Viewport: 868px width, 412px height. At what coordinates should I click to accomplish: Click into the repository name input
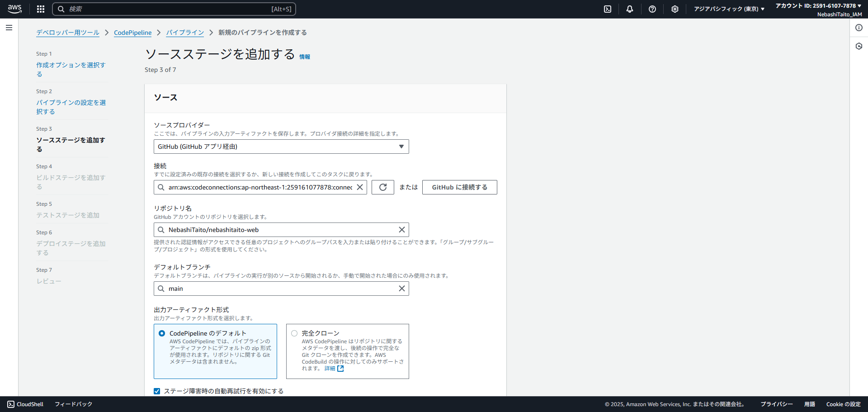pyautogui.click(x=281, y=230)
